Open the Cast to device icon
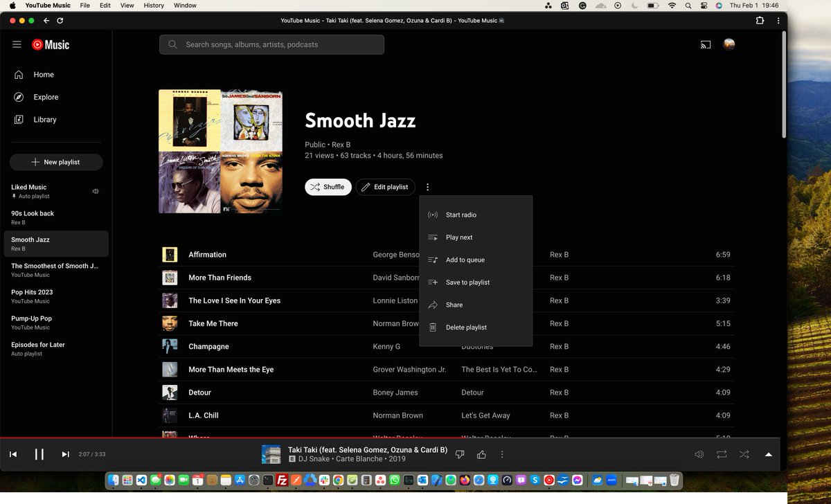Image resolution: width=831 pixels, height=504 pixels. coord(706,45)
